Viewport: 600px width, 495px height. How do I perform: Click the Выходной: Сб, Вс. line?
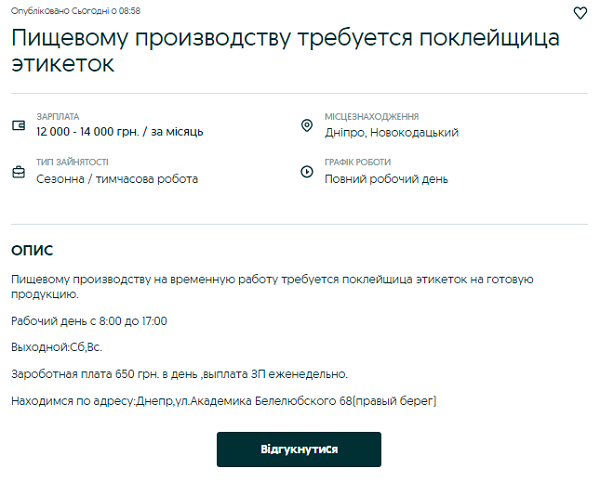tap(56, 347)
